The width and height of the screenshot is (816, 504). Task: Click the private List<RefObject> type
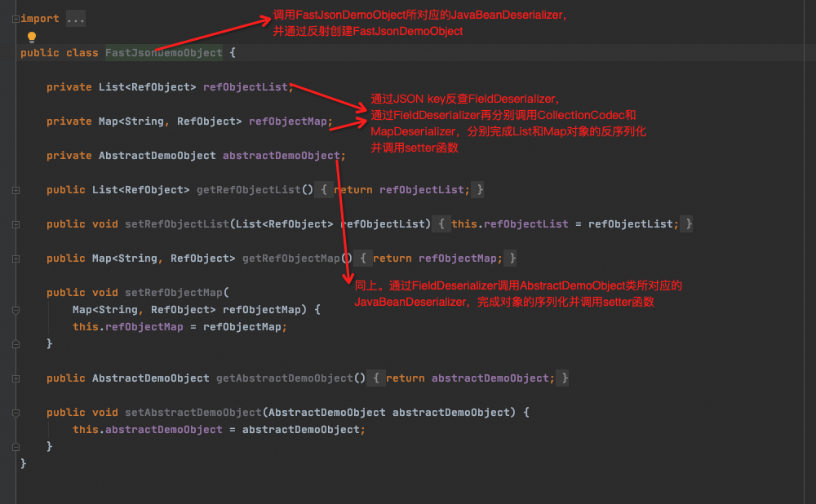click(x=147, y=87)
